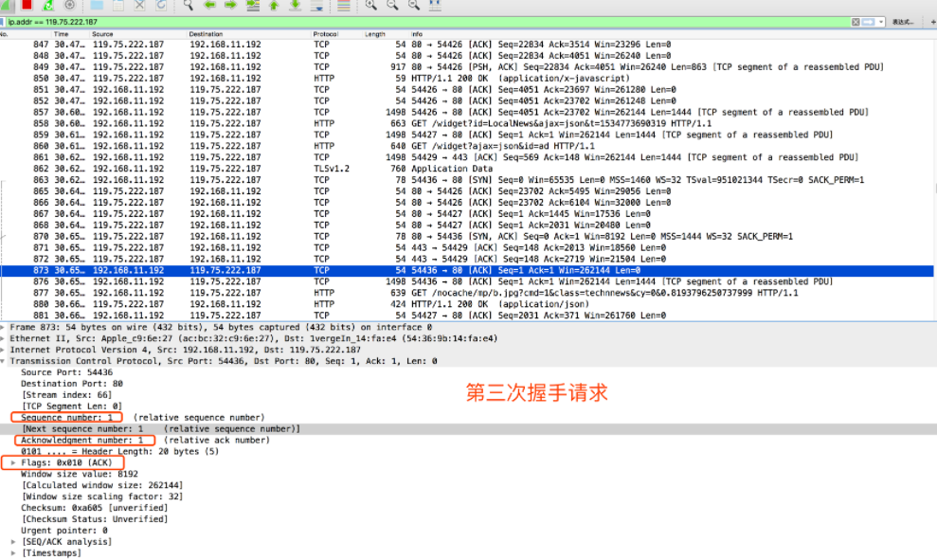Jump to the last packet
The image size is (937, 560).
coord(296,5)
